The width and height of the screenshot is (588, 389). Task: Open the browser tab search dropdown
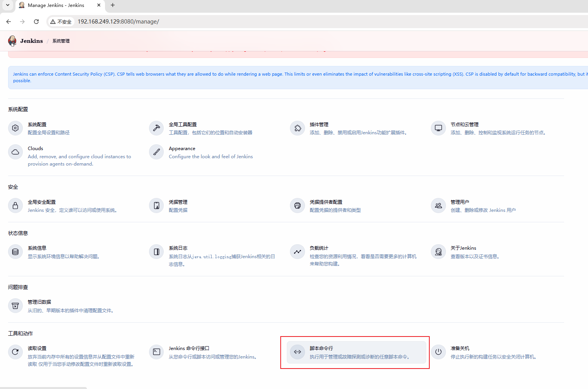tap(8, 5)
